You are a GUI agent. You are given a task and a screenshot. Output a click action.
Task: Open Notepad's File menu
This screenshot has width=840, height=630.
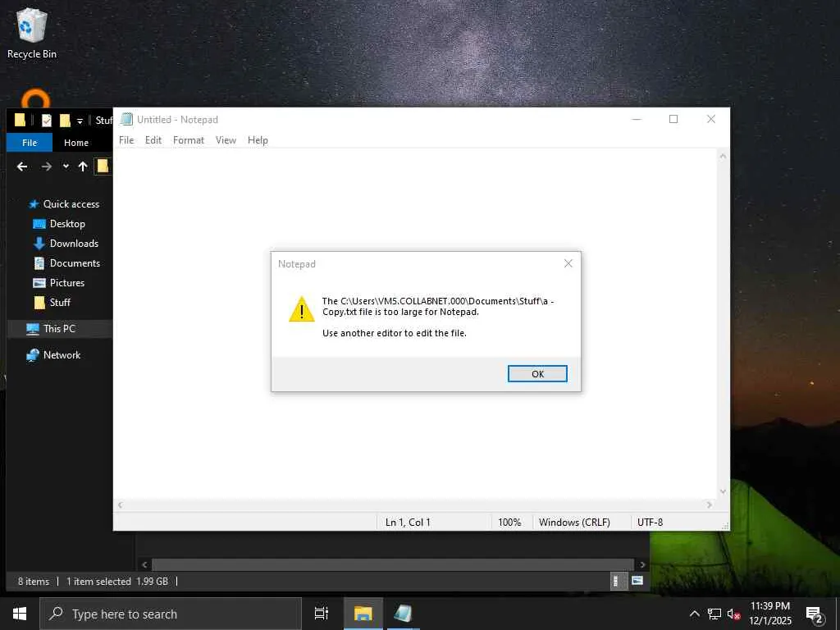(126, 140)
